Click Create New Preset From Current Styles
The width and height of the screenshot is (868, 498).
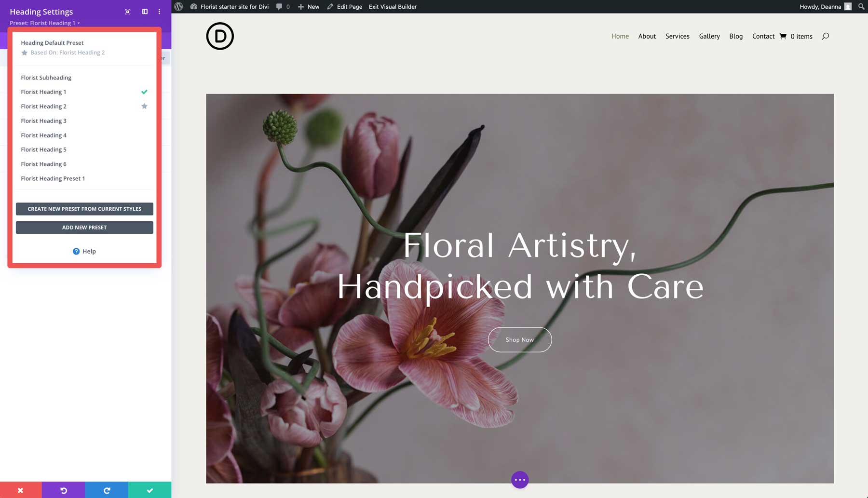point(84,209)
